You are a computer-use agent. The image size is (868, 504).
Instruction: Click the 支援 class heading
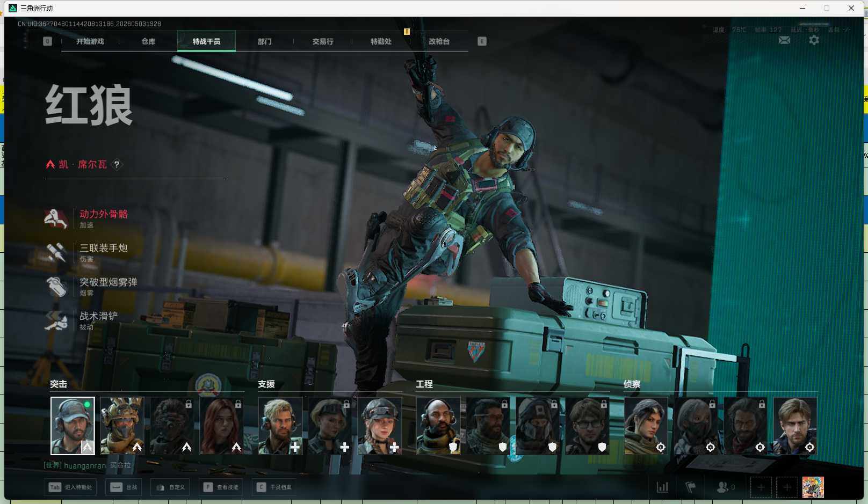tap(266, 384)
